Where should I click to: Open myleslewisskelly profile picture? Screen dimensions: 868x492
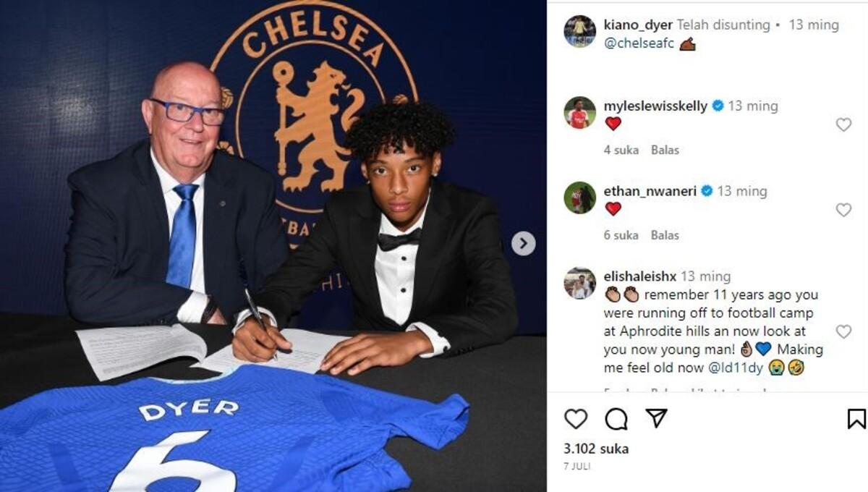point(580,112)
